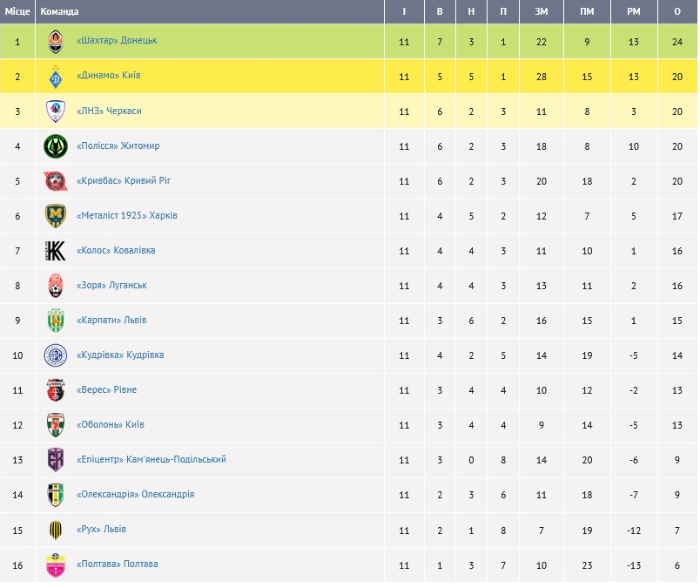
Task: Click the «Місце» column header
Action: coord(17,12)
